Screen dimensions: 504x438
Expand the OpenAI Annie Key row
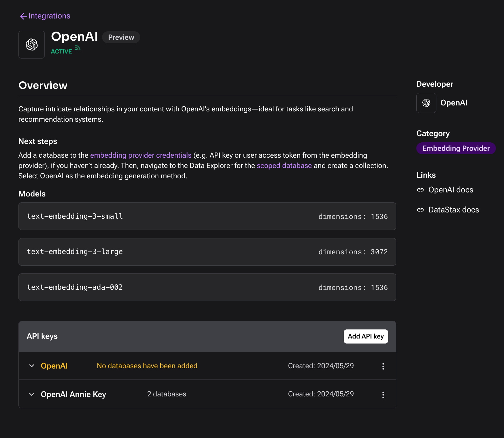click(x=32, y=394)
